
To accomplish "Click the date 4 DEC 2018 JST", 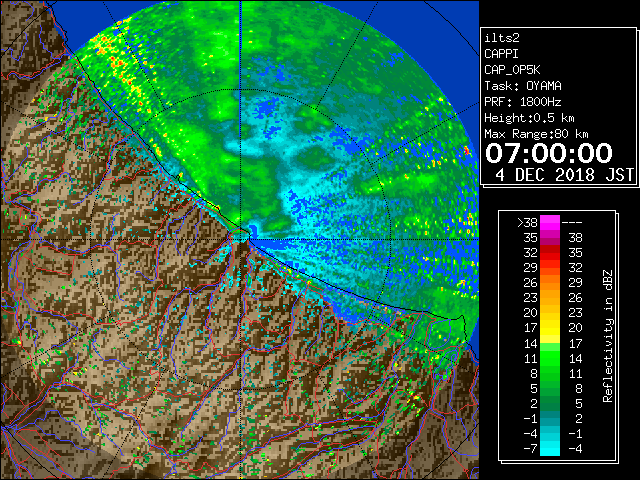I will [x=564, y=175].
